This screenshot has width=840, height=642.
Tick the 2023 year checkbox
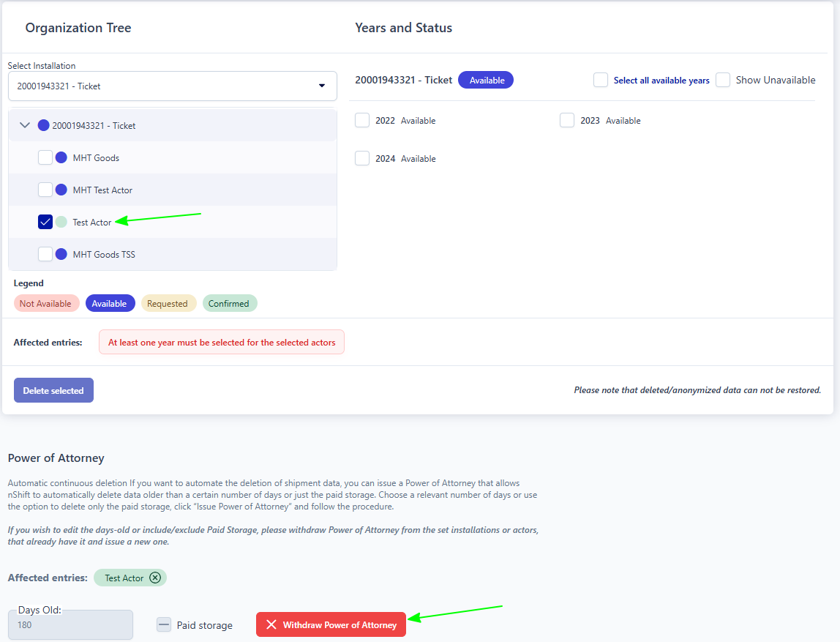(567, 120)
